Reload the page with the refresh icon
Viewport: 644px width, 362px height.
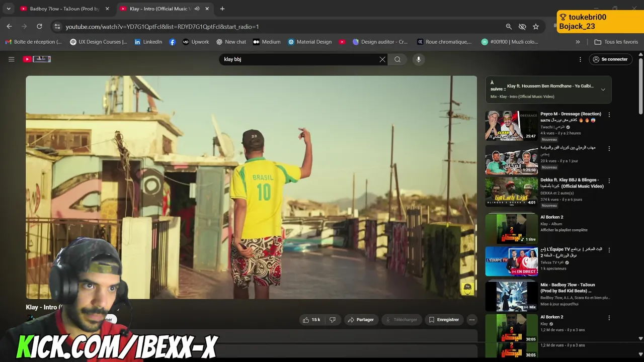(39, 27)
